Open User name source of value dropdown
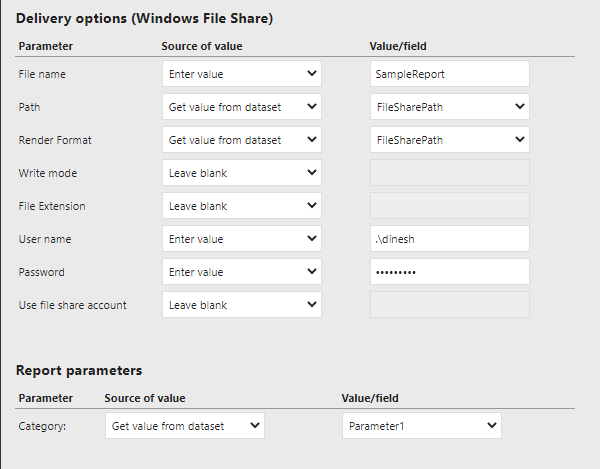Image resolution: width=600 pixels, height=469 pixels. pyautogui.click(x=241, y=239)
